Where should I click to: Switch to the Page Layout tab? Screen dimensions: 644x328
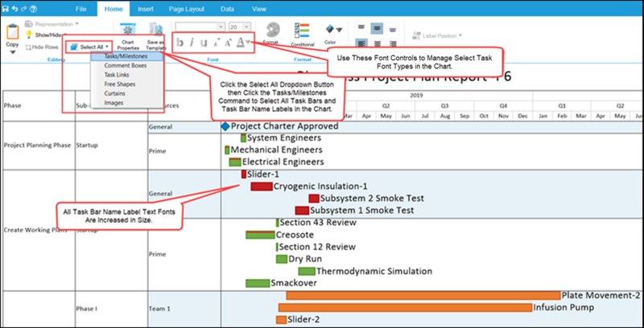[x=185, y=9]
